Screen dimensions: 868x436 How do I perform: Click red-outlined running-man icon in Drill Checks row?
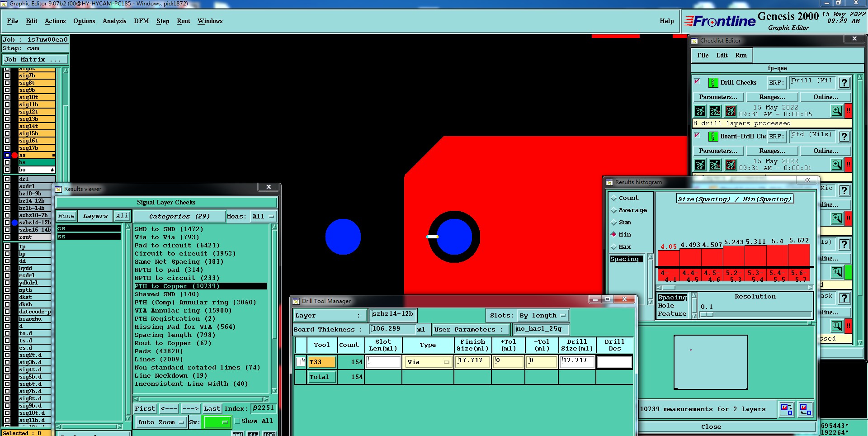[731, 111]
